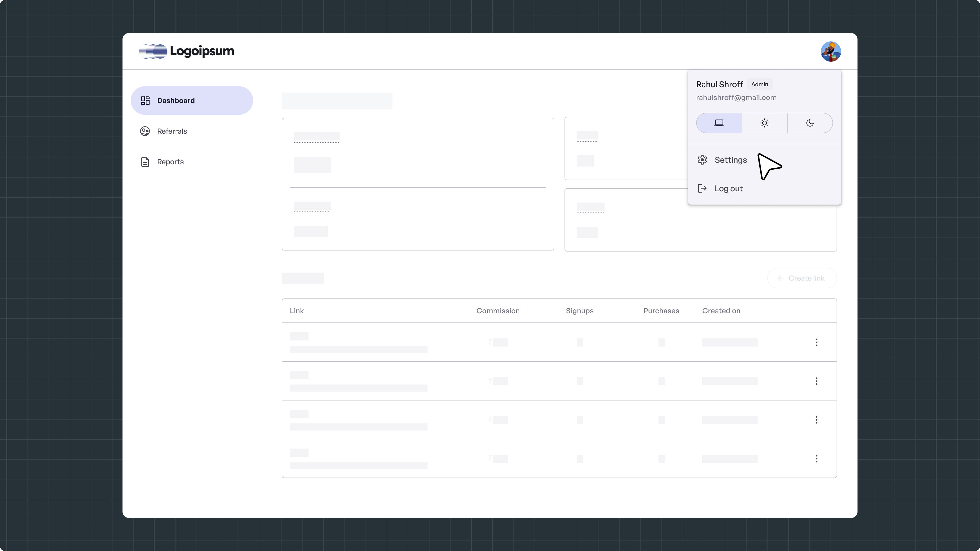
Task: Choose Log out from profile menu
Action: (728, 189)
